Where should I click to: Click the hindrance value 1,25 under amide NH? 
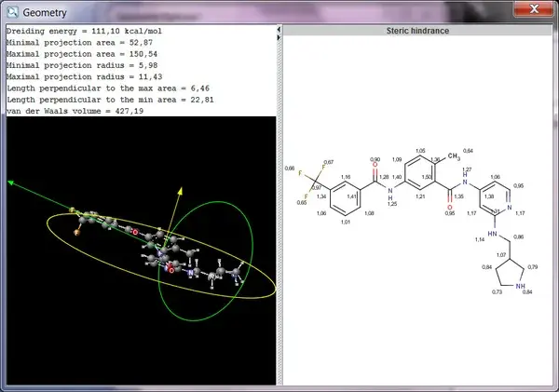pos(392,204)
